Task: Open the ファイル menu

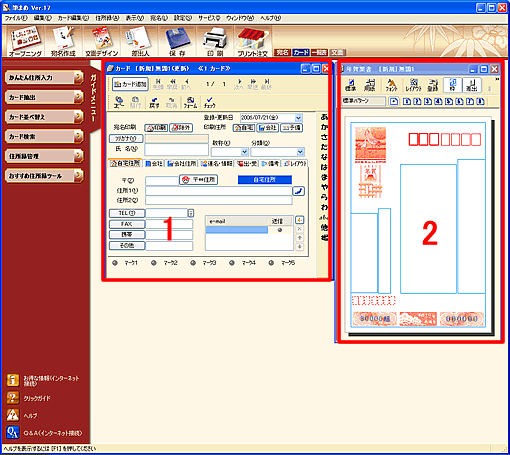Action: pos(16,18)
